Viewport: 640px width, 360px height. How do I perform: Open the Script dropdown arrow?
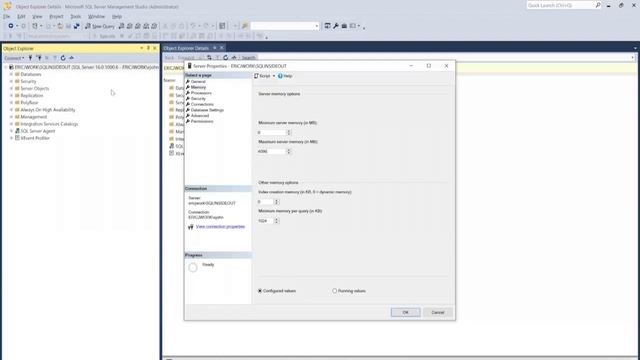pos(274,76)
